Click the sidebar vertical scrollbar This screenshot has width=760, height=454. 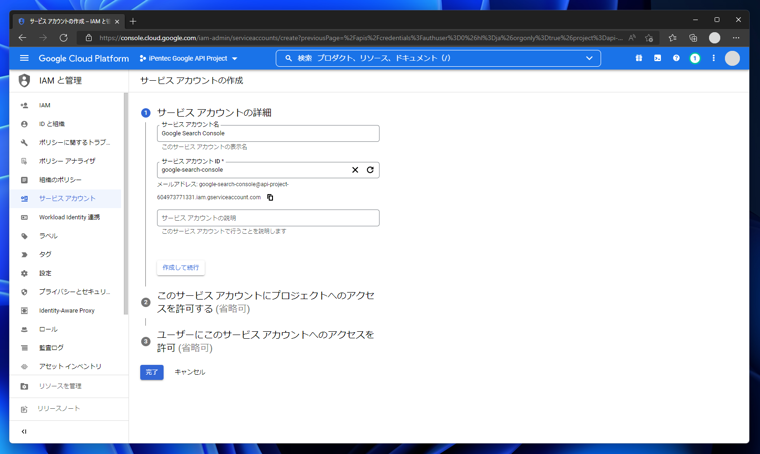(x=126, y=204)
